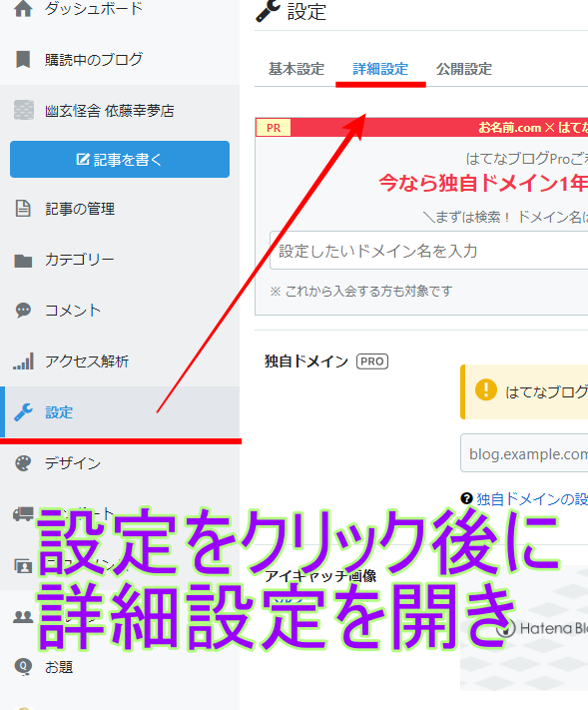
Task: Click the Q icon beside お題
Action: 23,666
